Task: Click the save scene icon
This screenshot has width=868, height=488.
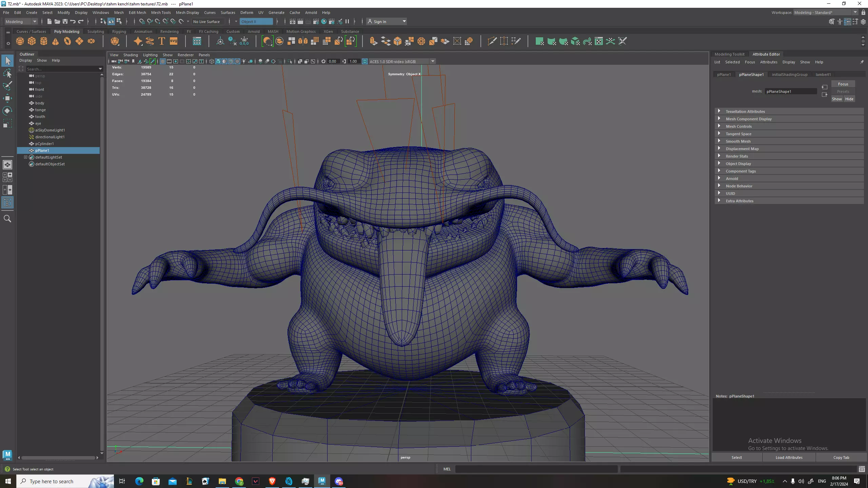Action: (x=65, y=21)
